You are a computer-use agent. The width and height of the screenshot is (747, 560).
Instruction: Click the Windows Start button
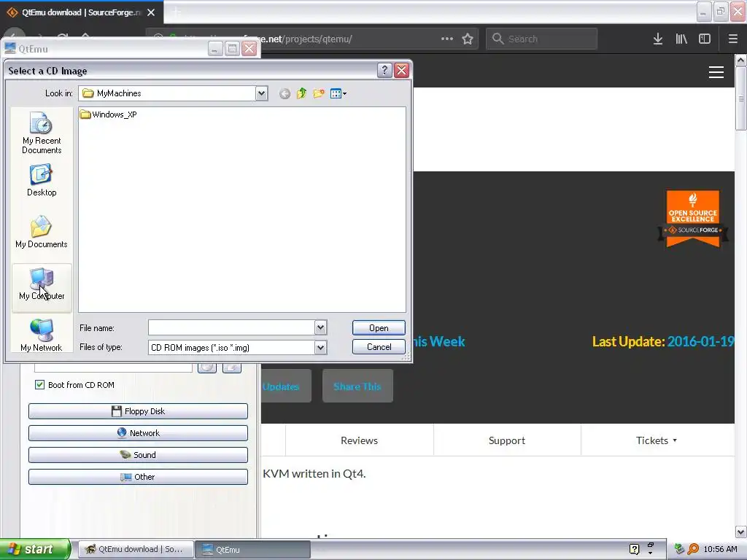click(35, 549)
